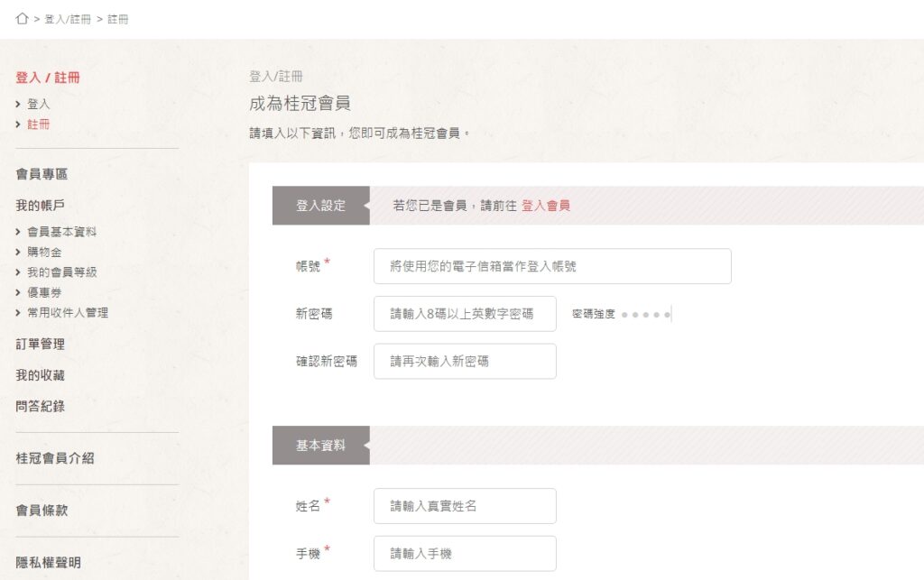Click the home icon in breadcrumb
Viewport: 924px width, 580px height.
[x=22, y=19]
